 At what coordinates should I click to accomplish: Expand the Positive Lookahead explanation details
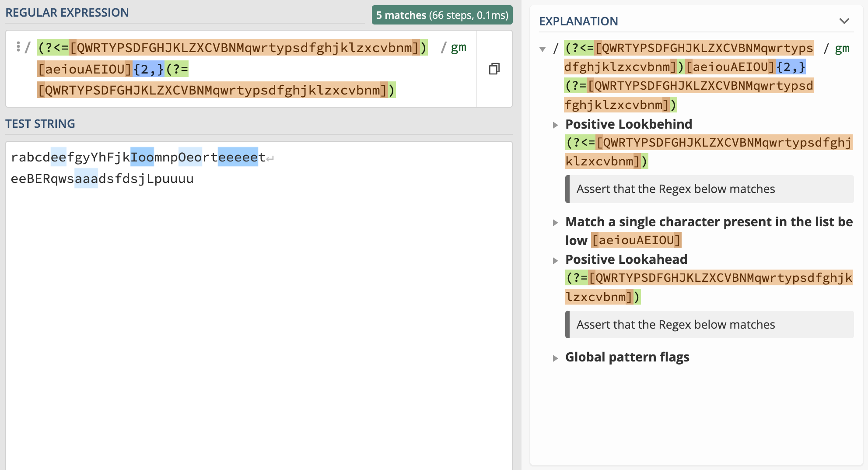[x=556, y=259]
